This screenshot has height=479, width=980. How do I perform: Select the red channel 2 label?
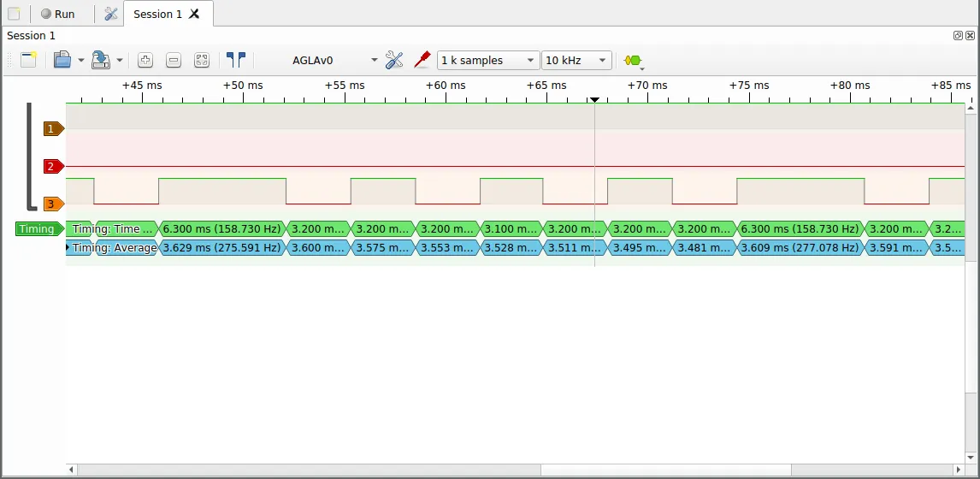click(x=54, y=166)
